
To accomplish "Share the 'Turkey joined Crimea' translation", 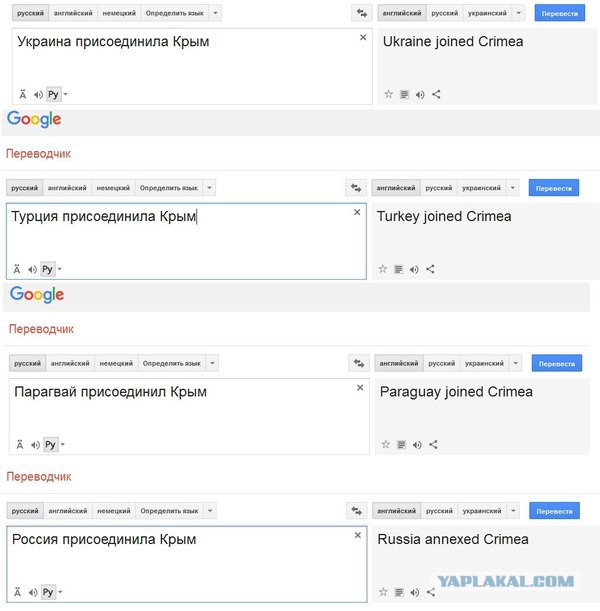I will 431,269.
